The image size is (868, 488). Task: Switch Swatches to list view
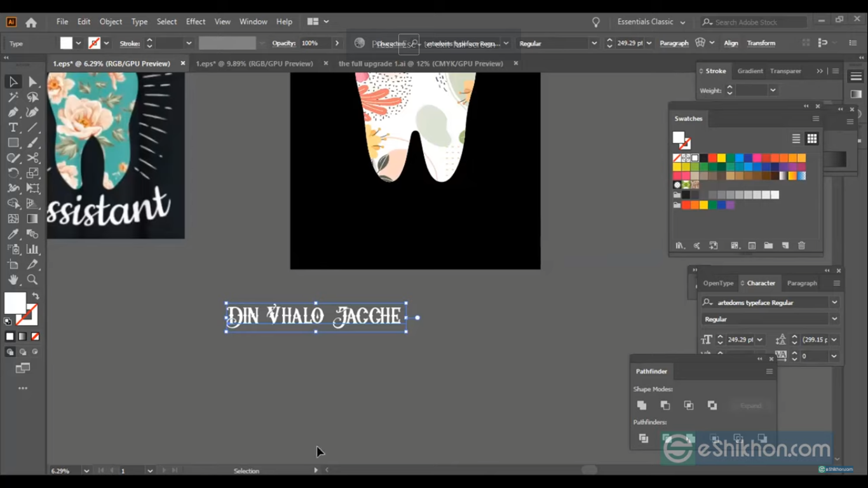[796, 139]
